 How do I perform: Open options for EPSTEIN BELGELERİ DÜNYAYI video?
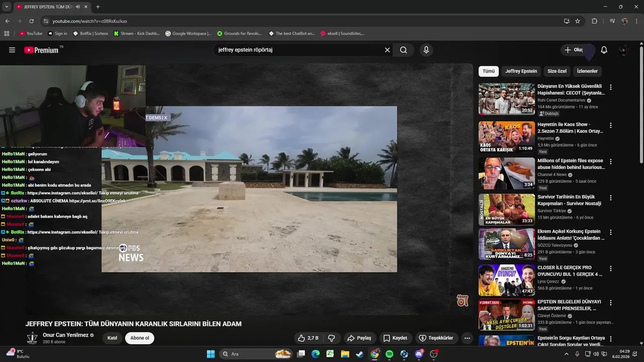coord(611,303)
